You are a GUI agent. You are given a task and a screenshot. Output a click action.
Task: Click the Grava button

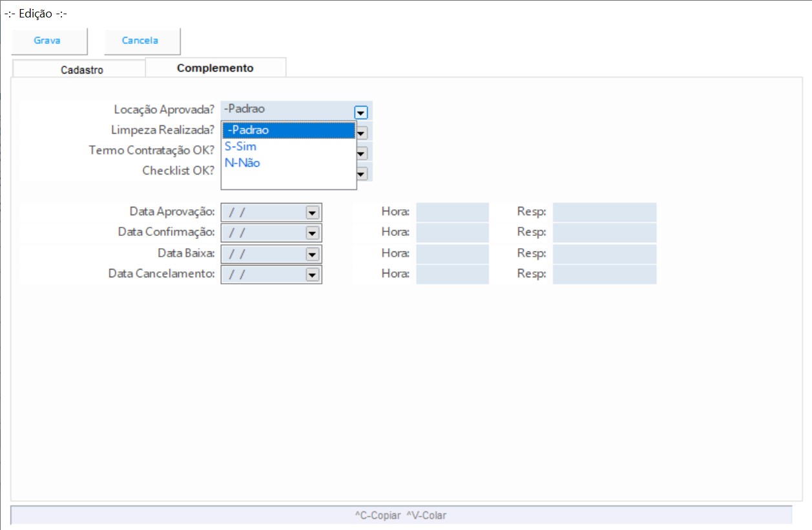click(48, 41)
